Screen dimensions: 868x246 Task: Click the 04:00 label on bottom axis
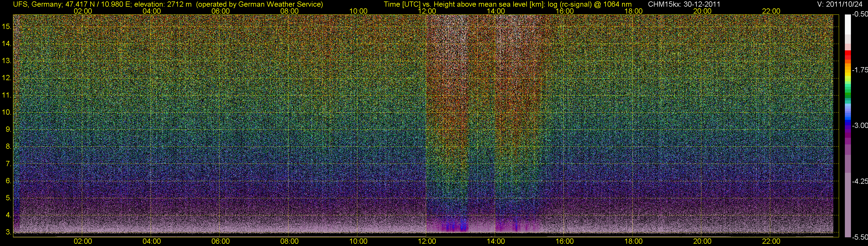(152, 241)
